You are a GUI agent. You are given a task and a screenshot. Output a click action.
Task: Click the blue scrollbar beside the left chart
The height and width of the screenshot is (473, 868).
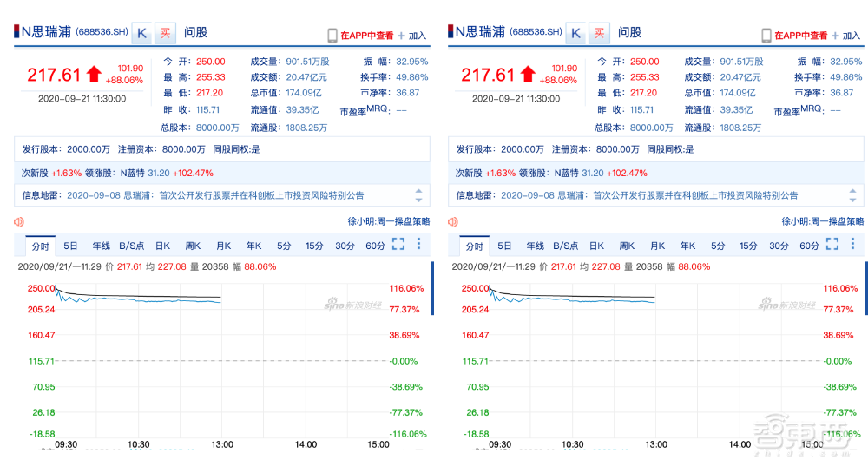coord(432,288)
